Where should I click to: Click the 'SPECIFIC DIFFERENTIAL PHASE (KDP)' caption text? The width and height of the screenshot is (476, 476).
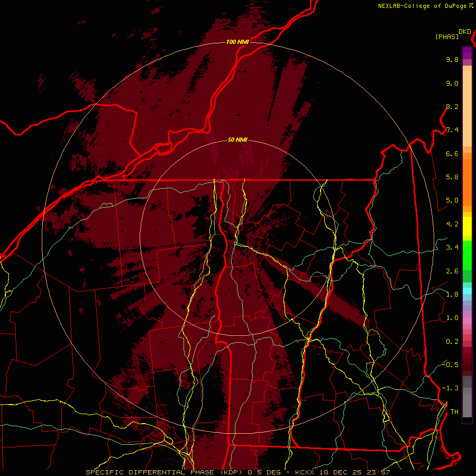[x=166, y=472]
